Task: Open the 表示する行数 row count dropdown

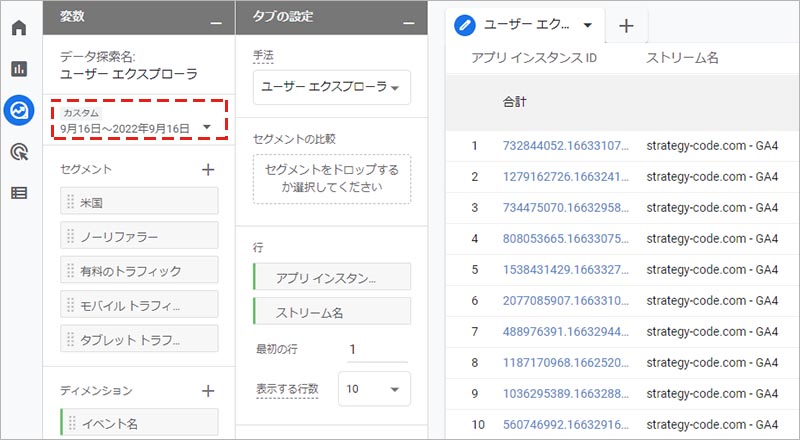Action: tap(374, 388)
